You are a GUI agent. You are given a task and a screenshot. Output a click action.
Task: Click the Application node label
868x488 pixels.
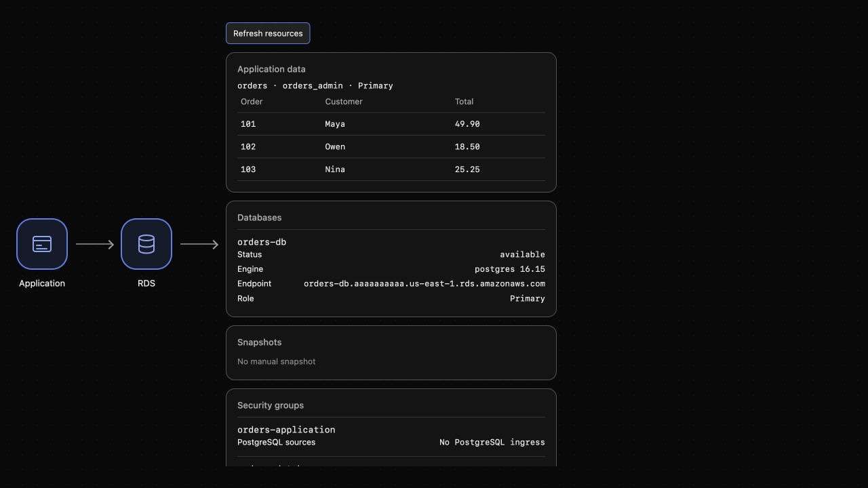(42, 283)
